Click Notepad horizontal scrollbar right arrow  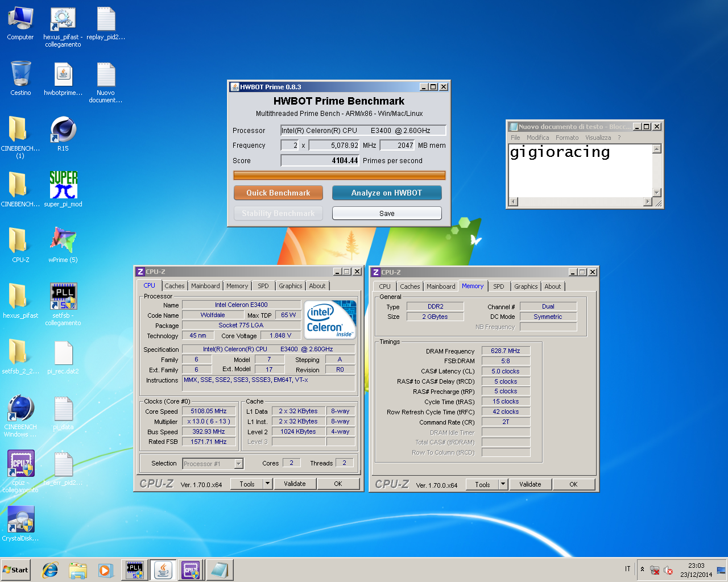click(x=648, y=201)
